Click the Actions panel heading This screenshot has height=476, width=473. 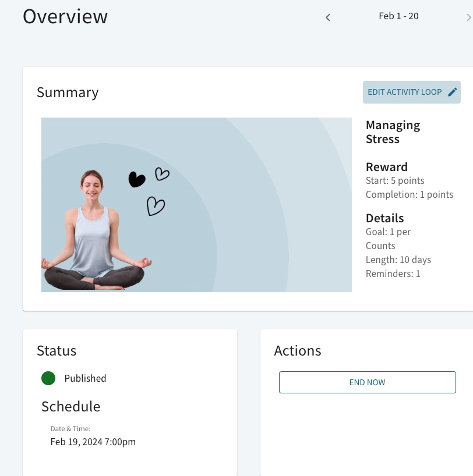(298, 350)
